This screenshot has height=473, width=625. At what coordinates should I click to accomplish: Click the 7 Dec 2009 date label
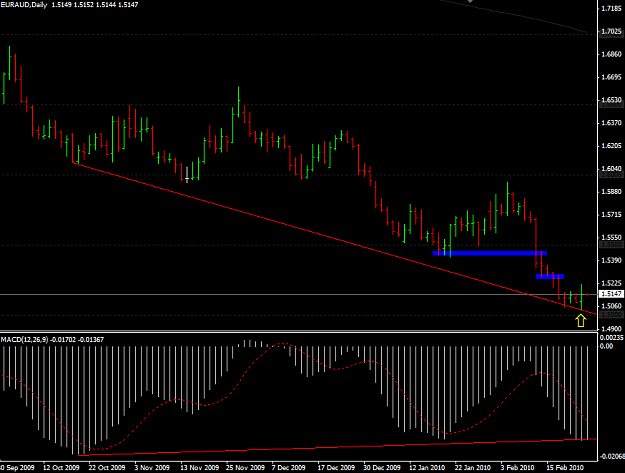(x=289, y=467)
